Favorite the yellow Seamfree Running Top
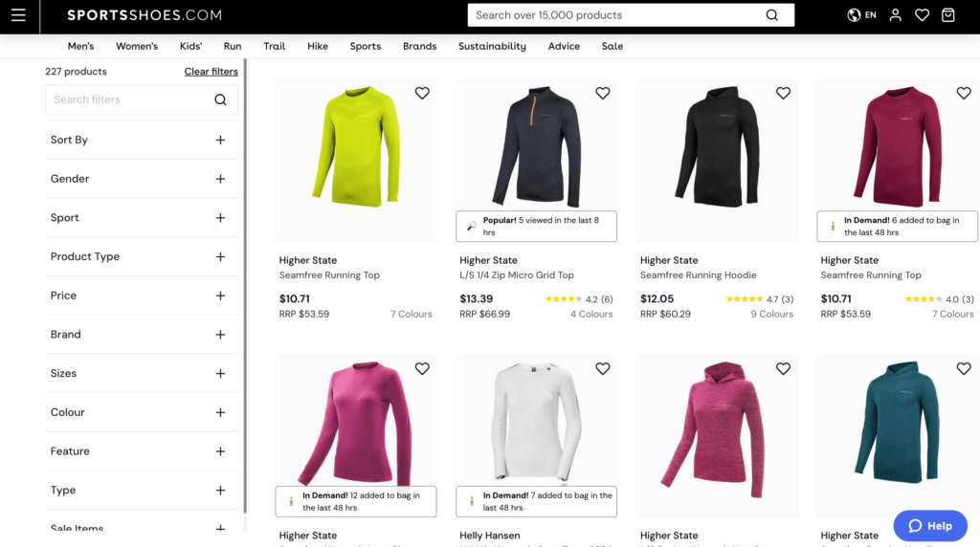This screenshot has width=980, height=547. click(x=422, y=93)
